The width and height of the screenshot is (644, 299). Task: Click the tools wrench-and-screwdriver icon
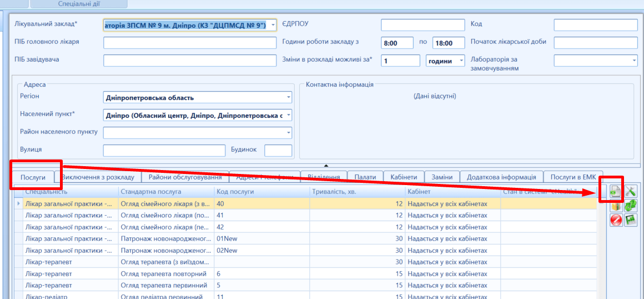pyautogui.click(x=630, y=191)
